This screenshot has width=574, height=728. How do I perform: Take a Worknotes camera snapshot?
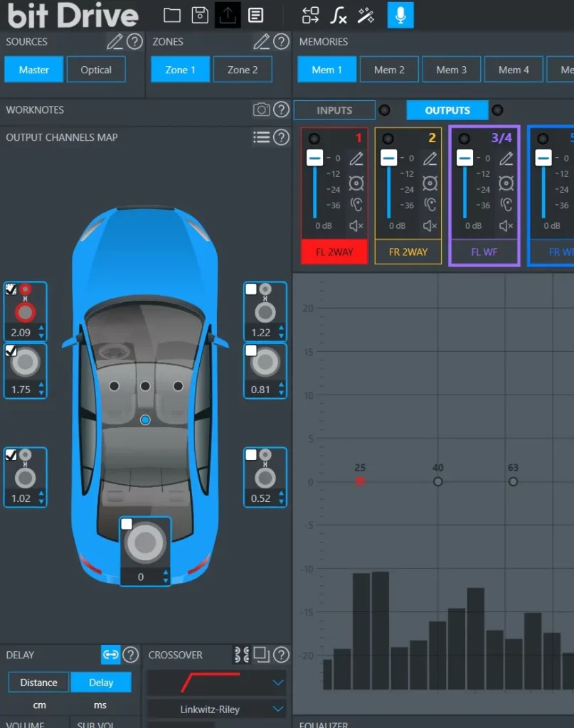(x=261, y=109)
